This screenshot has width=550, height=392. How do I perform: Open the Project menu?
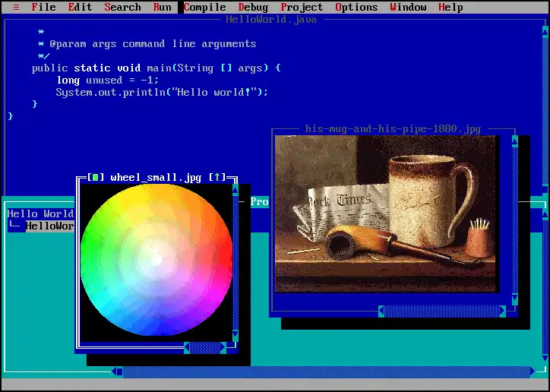pyautogui.click(x=302, y=7)
